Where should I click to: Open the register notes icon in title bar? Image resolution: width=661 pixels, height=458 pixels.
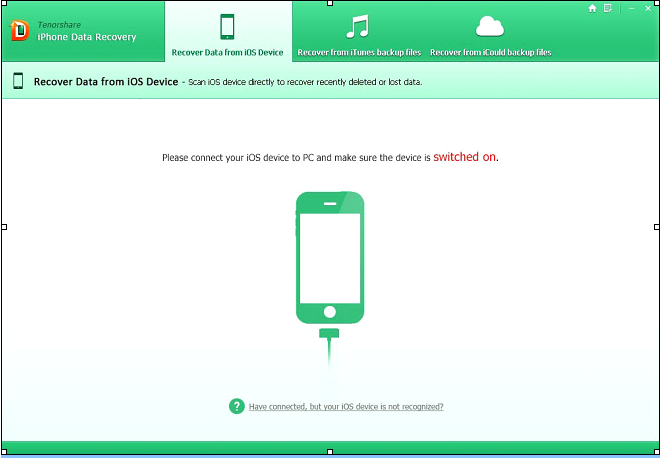point(607,8)
